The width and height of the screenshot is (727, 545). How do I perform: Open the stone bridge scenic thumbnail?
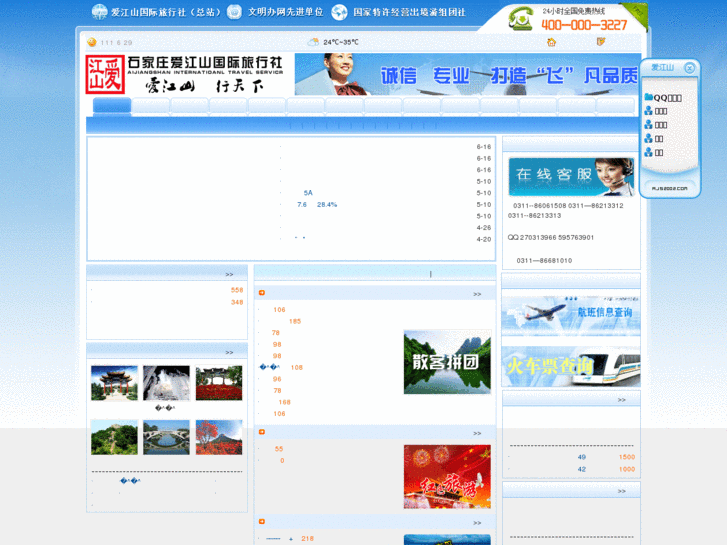tap(166, 437)
